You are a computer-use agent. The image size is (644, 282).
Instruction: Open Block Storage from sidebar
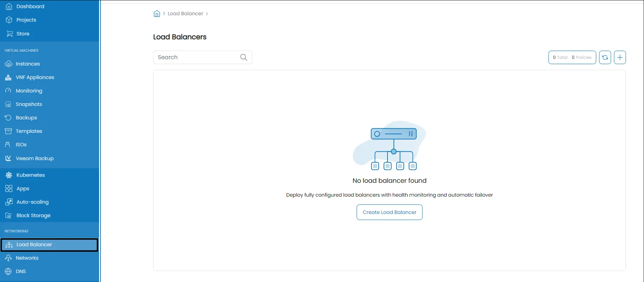click(x=33, y=215)
